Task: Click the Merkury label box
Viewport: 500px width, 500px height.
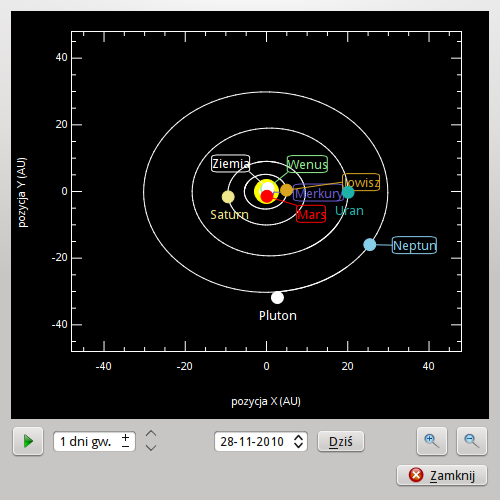Action: 318,193
